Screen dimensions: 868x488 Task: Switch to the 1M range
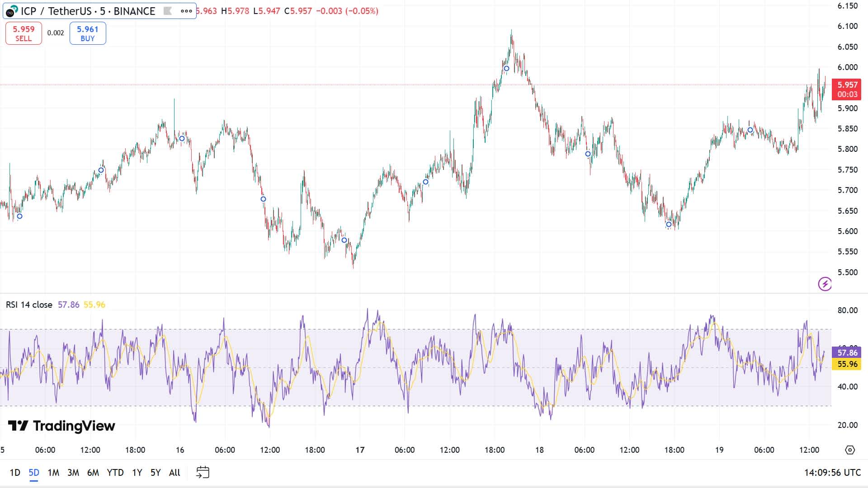point(53,472)
